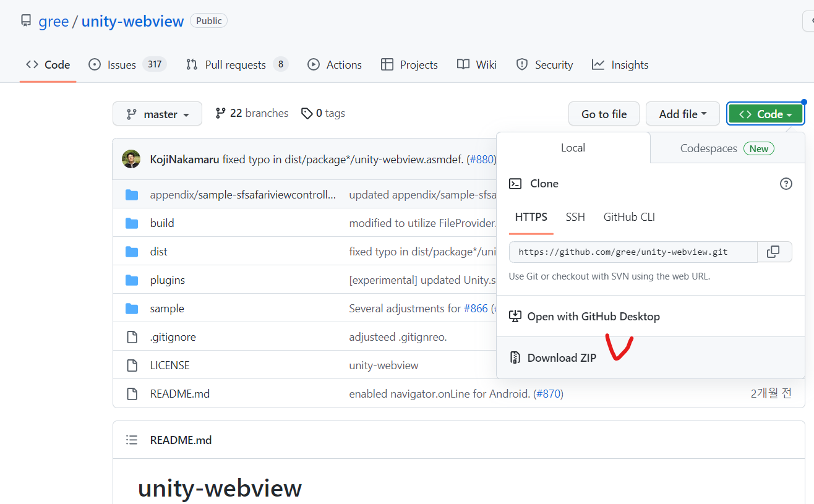Open the Pull requests tab
814x504 pixels.
tap(237, 65)
